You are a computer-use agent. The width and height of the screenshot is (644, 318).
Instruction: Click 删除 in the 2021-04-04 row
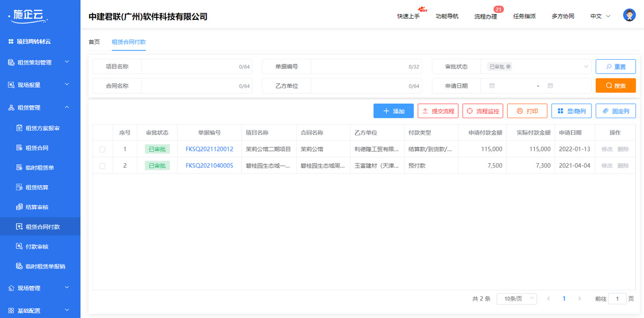(623, 166)
